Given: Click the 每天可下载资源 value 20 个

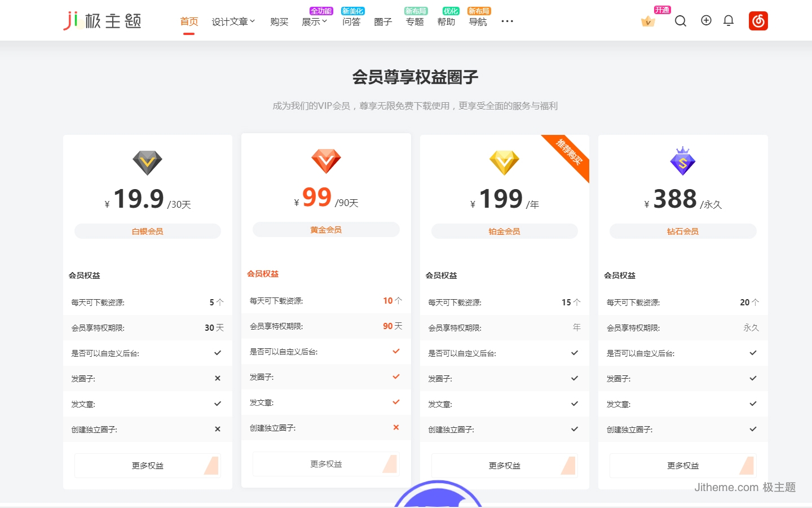Looking at the screenshot, I should [749, 303].
